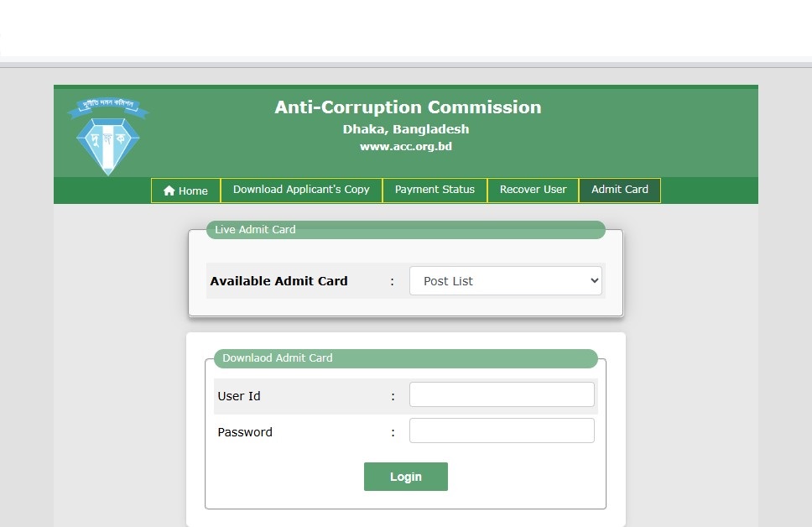Viewport: 812px width, 527px height.
Task: Open the www.acc.org.bd website link
Action: pos(406,146)
